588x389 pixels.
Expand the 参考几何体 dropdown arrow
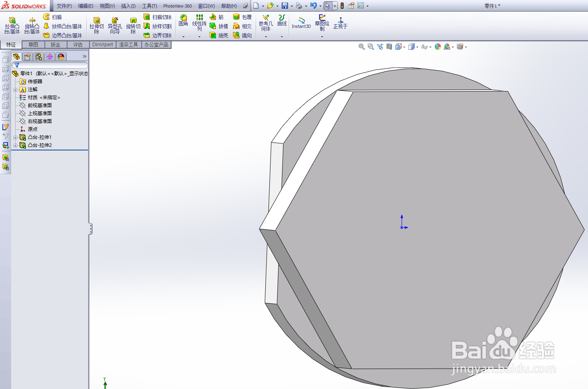(266, 37)
